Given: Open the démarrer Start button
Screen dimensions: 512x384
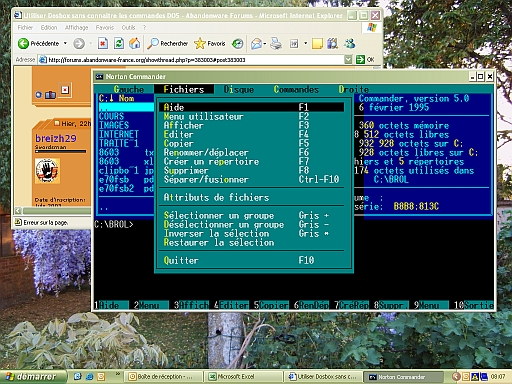Looking at the screenshot, I should (33, 377).
